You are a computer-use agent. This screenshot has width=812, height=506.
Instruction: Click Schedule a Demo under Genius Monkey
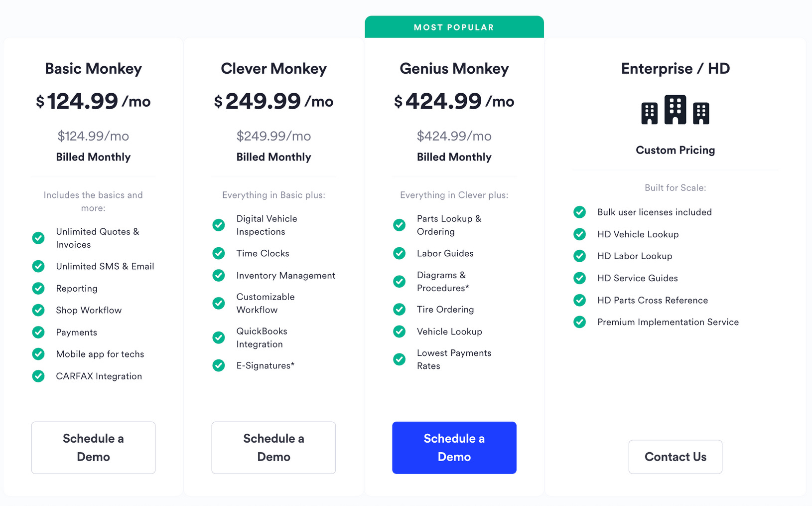tap(454, 448)
